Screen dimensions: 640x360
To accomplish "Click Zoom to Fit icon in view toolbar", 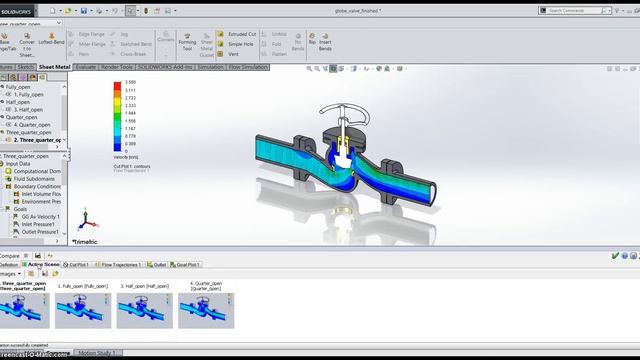I will tap(309, 69).
